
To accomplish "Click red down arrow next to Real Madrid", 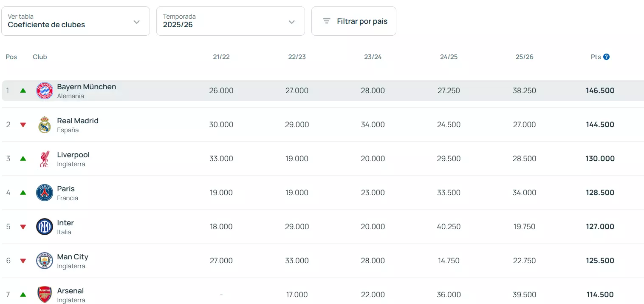I will click(23, 125).
